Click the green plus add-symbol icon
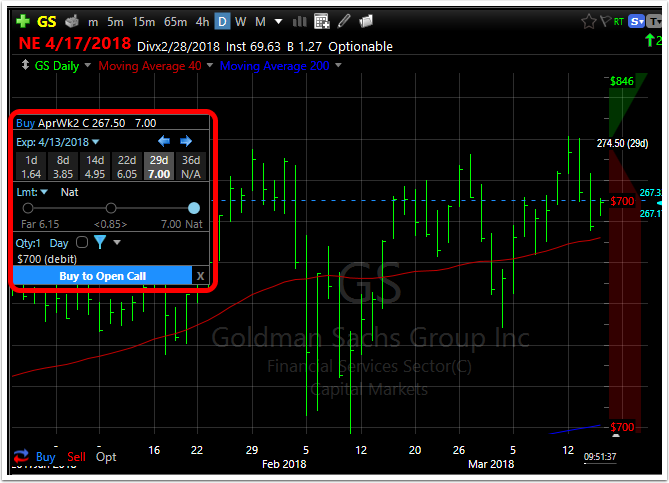The width and height of the screenshot is (669, 483). pos(23,21)
